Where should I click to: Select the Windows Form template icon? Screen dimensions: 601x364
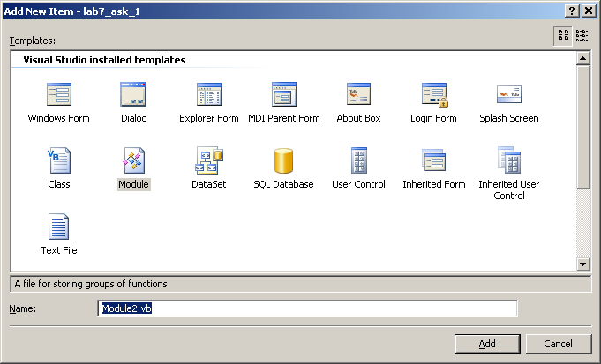point(59,94)
